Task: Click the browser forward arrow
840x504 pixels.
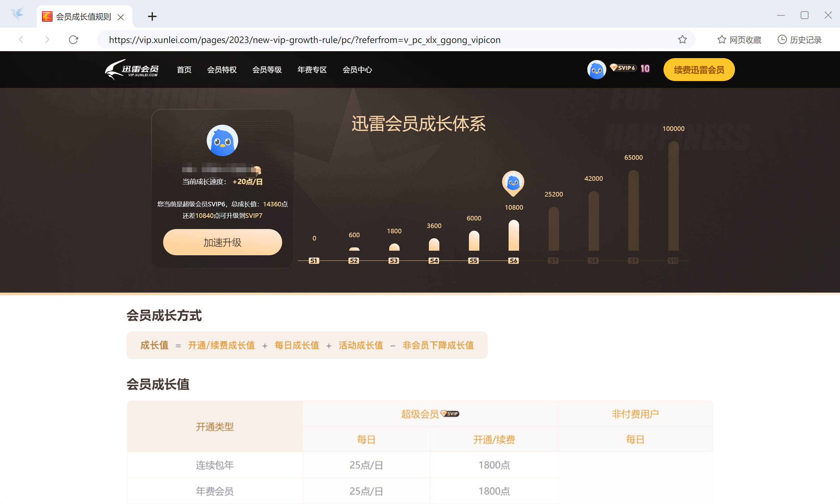Action: 47,40
